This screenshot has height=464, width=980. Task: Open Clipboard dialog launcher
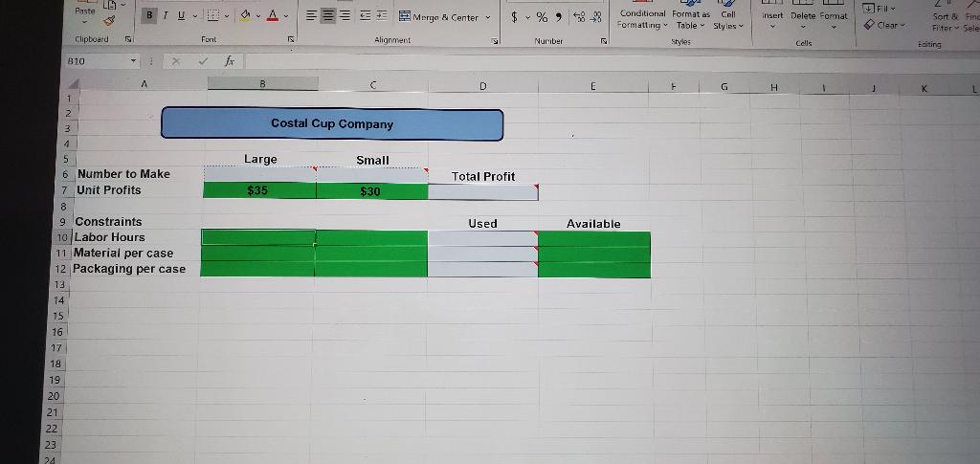(127, 39)
